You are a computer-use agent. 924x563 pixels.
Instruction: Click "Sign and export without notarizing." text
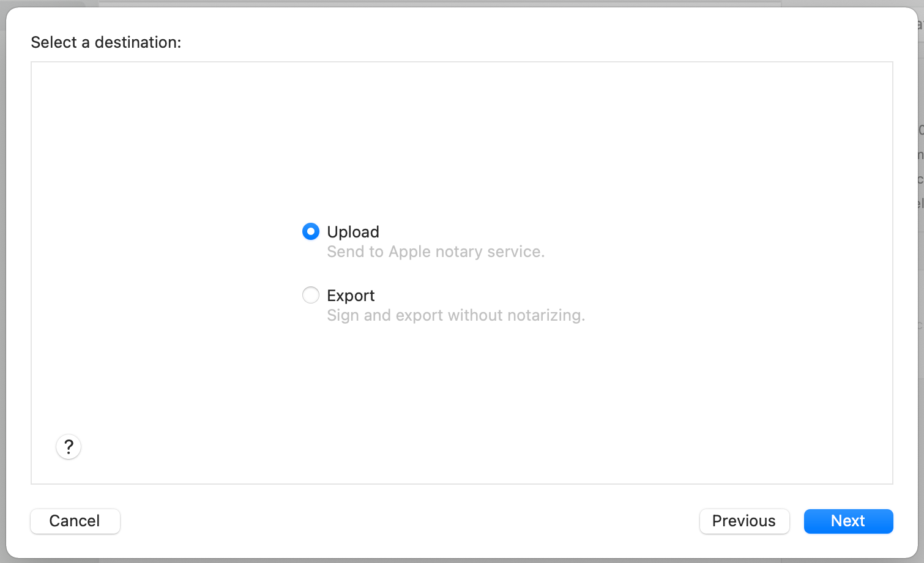456,315
